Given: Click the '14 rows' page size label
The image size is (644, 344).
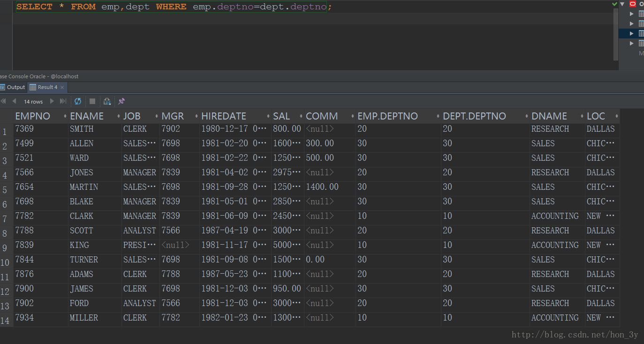Looking at the screenshot, I should pyautogui.click(x=33, y=102).
